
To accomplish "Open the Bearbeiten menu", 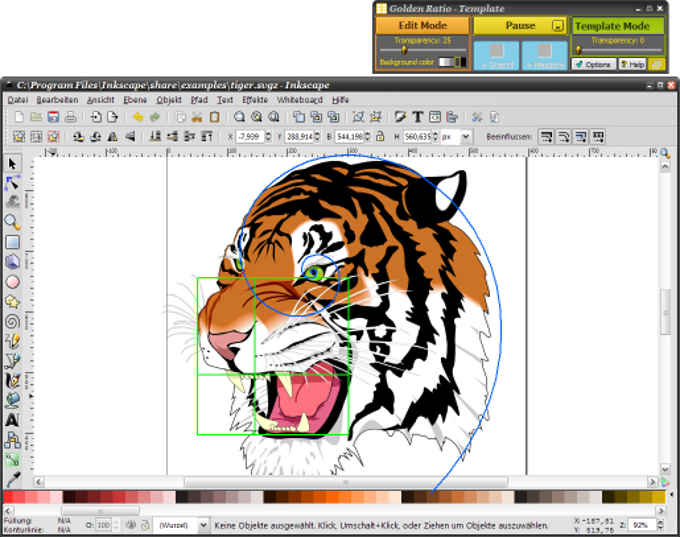I will [x=57, y=100].
